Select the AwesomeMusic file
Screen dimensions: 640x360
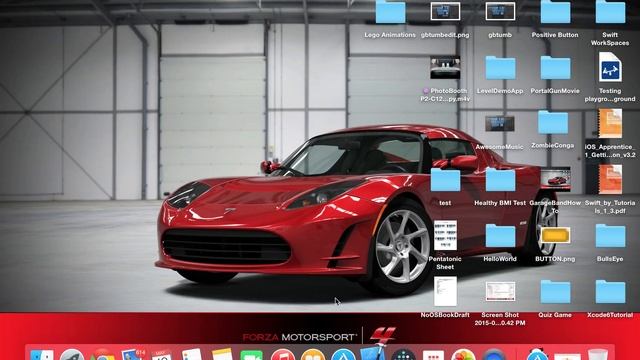coord(500,124)
